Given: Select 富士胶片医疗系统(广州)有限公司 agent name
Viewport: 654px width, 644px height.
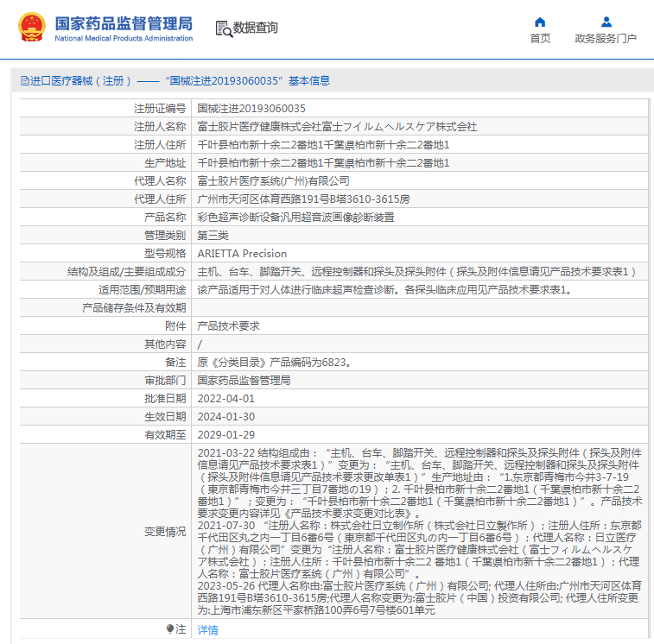Looking at the screenshot, I should point(273,181).
